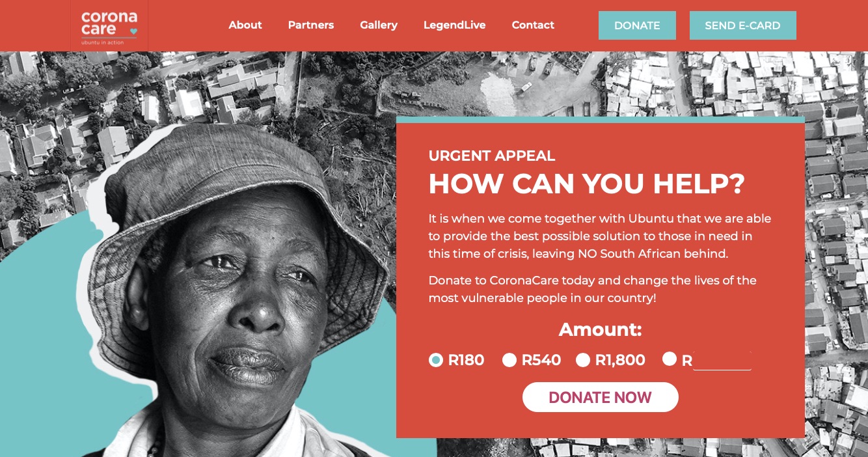Go to the Partners section

[311, 25]
